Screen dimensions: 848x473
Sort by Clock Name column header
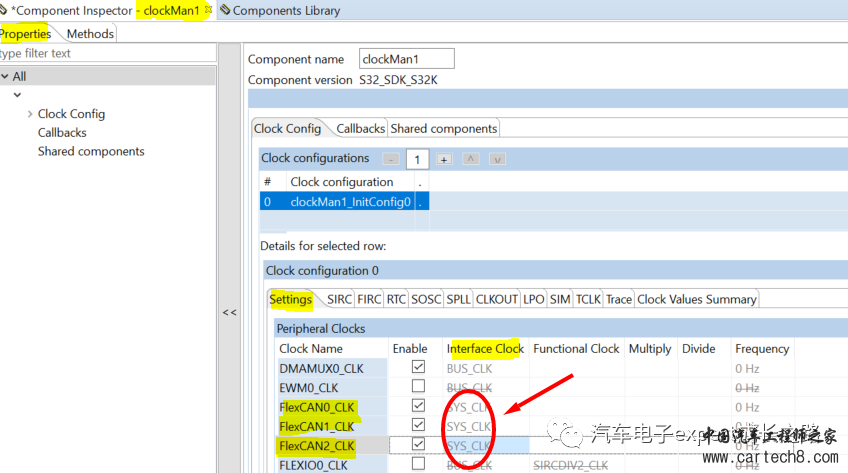[311, 349]
